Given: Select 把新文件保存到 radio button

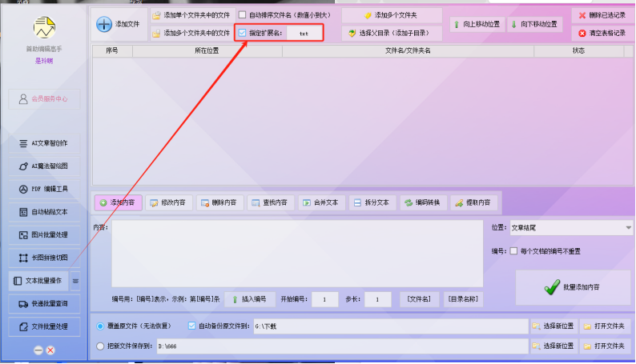Looking at the screenshot, I should tap(100, 346).
